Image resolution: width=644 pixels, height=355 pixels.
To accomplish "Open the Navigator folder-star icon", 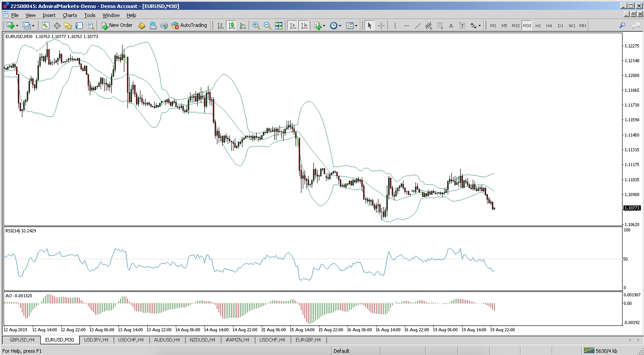I will [68, 26].
